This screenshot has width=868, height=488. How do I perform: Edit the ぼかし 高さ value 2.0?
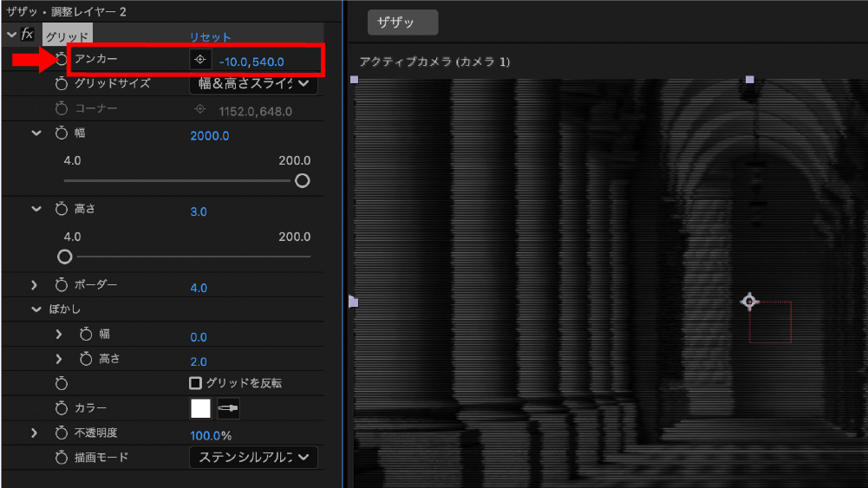tap(199, 361)
